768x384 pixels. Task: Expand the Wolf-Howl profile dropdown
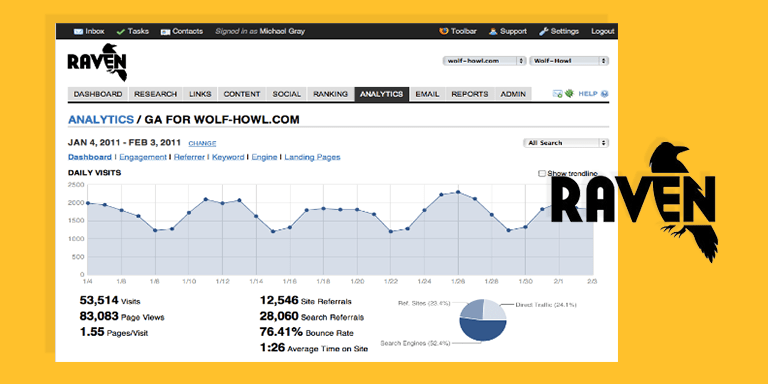pos(569,61)
